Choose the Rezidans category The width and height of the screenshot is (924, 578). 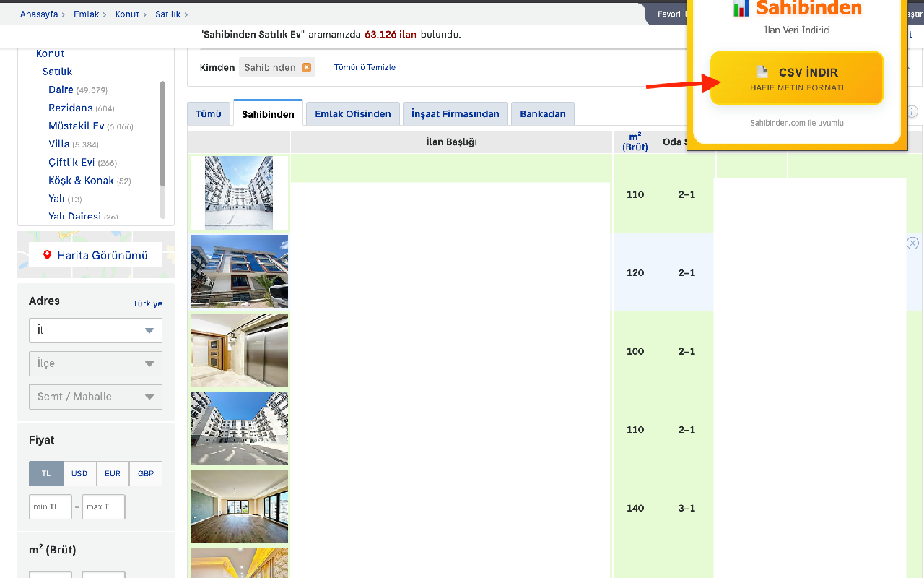[x=71, y=108]
